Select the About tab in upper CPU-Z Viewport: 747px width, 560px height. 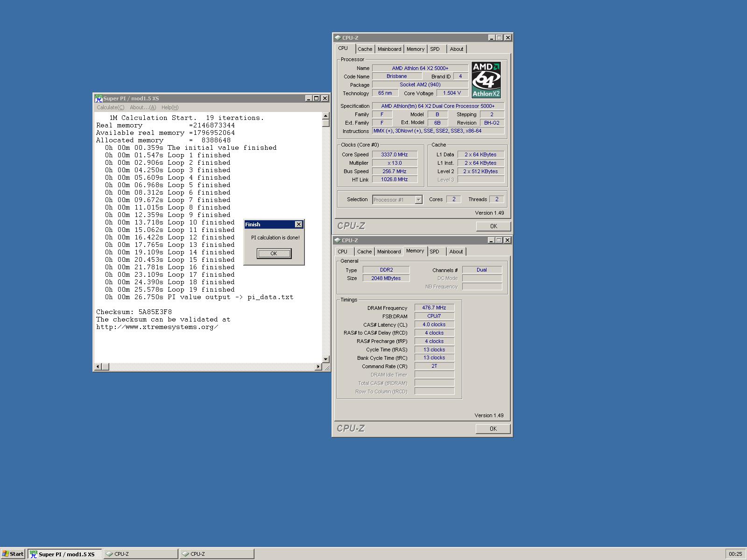457,49
